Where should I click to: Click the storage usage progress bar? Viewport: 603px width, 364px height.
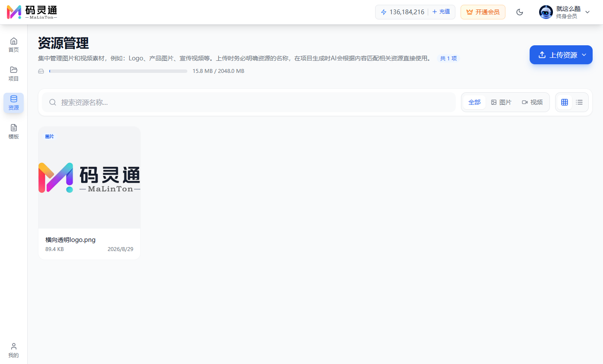click(x=118, y=71)
